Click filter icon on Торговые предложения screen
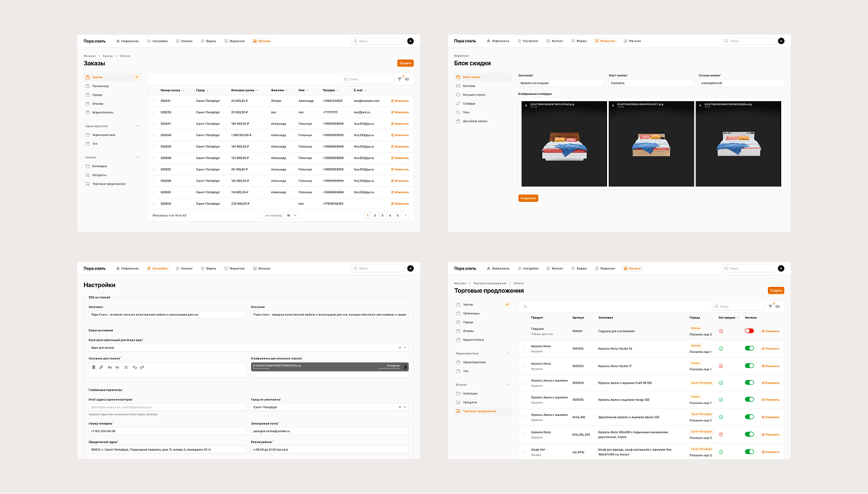The image size is (868, 494). (770, 307)
